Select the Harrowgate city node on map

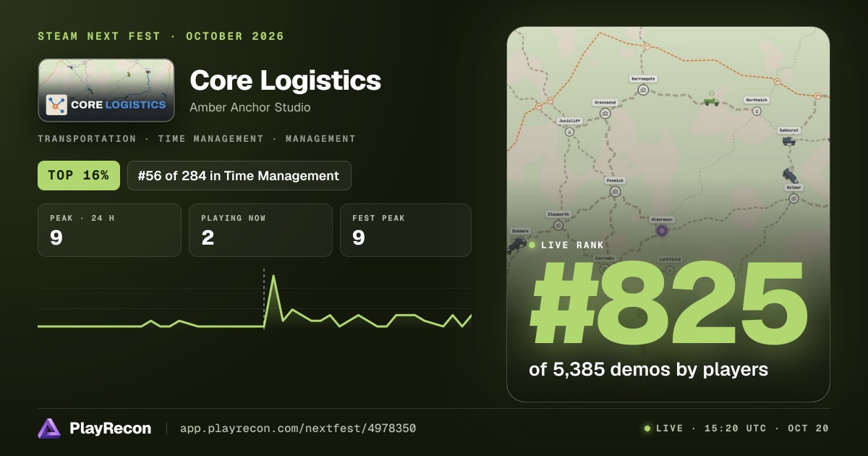pyautogui.click(x=643, y=90)
